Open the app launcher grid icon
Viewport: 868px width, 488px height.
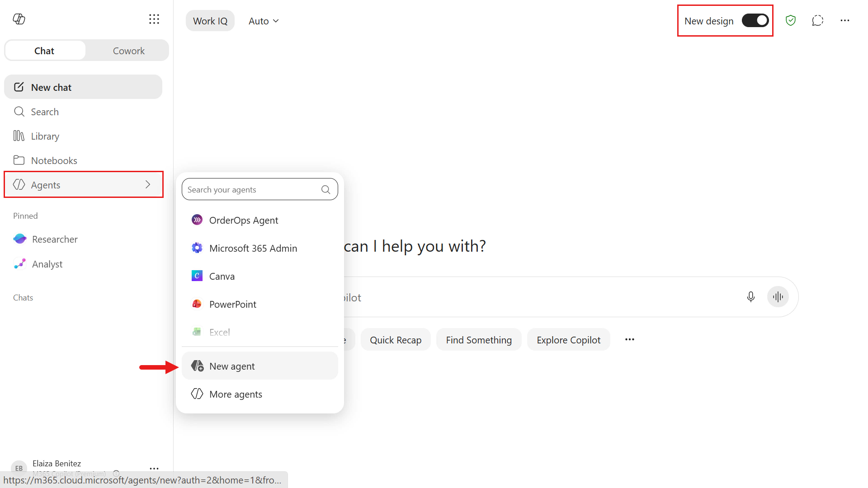pyautogui.click(x=154, y=19)
